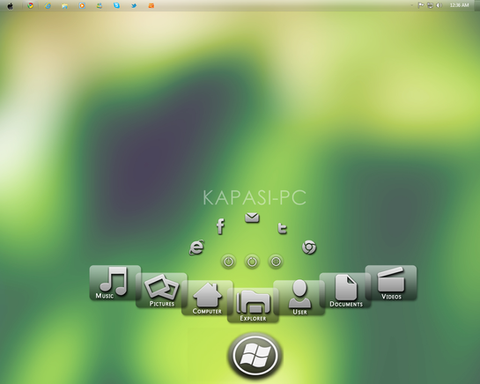Click the right round power-row button
Image resolution: width=480 pixels, height=384 pixels.
pyautogui.click(x=276, y=262)
